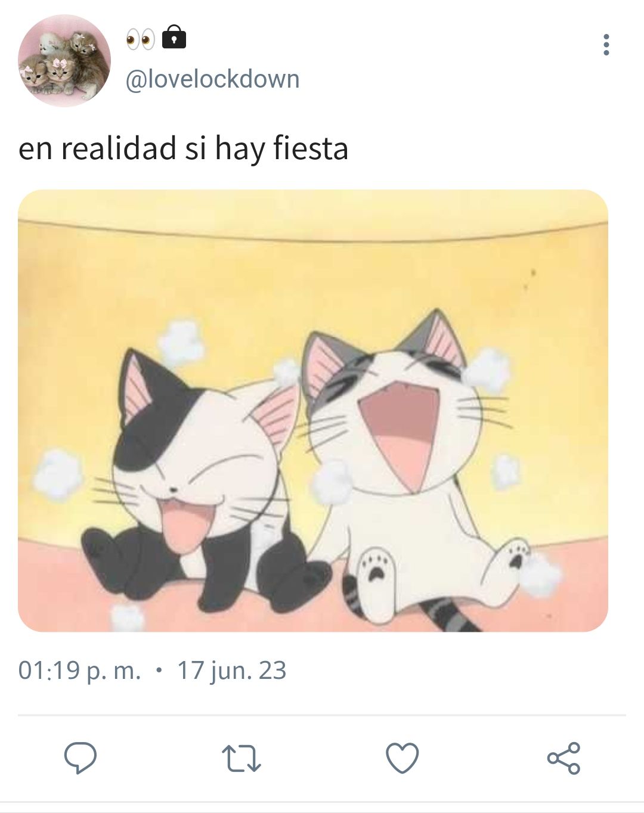Like the tweet with the heart icon

pyautogui.click(x=402, y=758)
